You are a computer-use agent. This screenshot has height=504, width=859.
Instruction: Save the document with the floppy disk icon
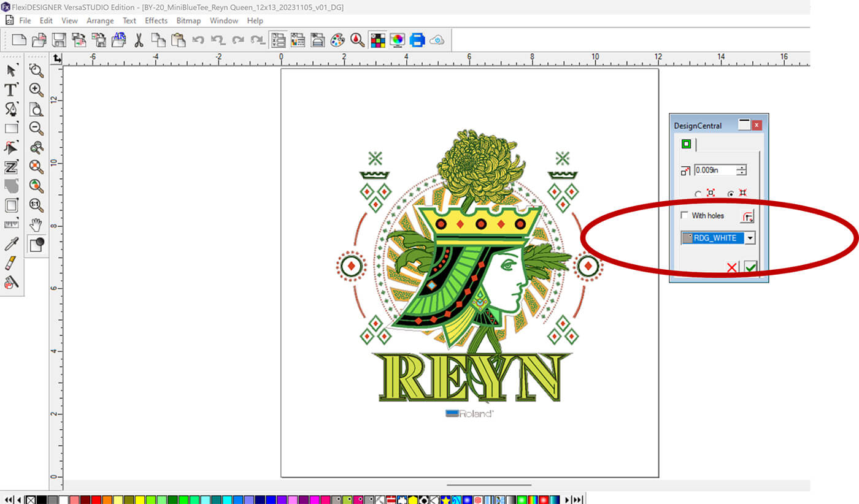coord(59,40)
